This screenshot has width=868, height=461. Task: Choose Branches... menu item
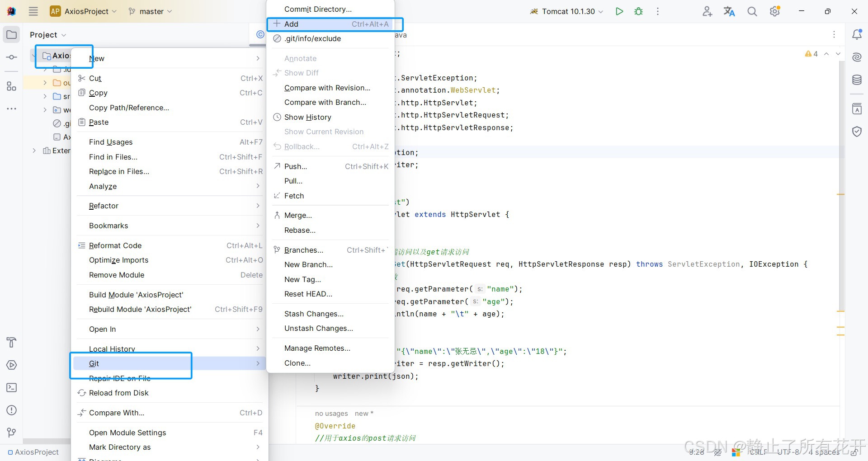(x=330, y=250)
